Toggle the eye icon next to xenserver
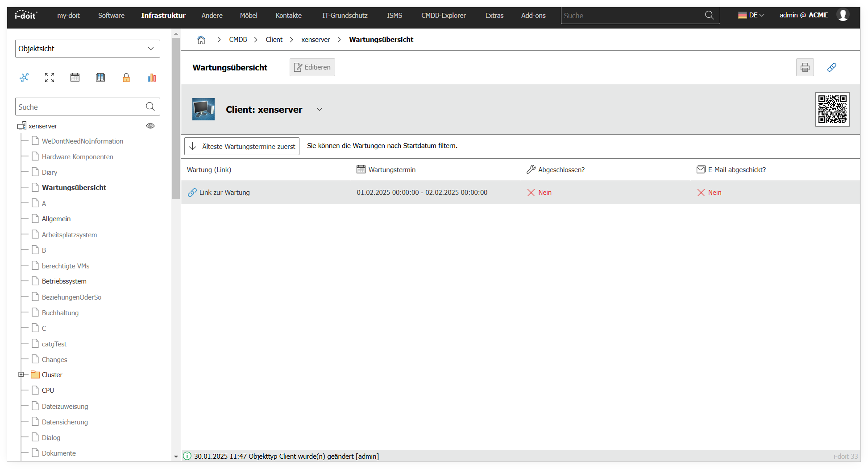 click(x=150, y=126)
